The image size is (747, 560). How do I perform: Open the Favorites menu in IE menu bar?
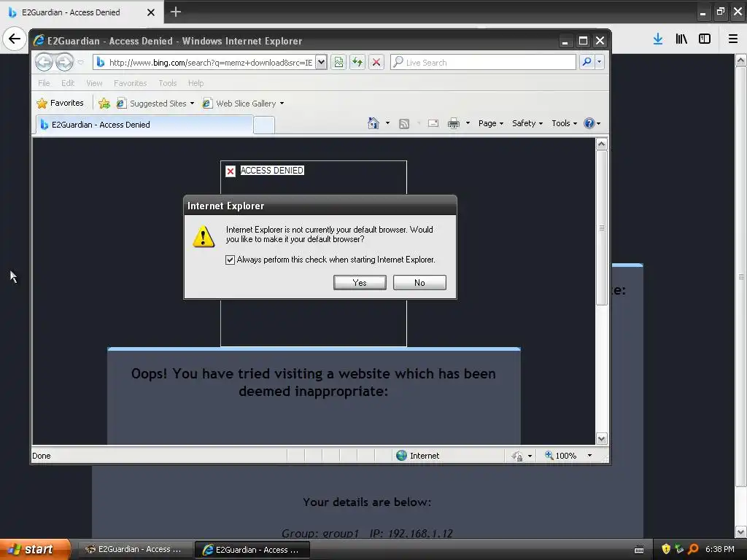coord(130,83)
